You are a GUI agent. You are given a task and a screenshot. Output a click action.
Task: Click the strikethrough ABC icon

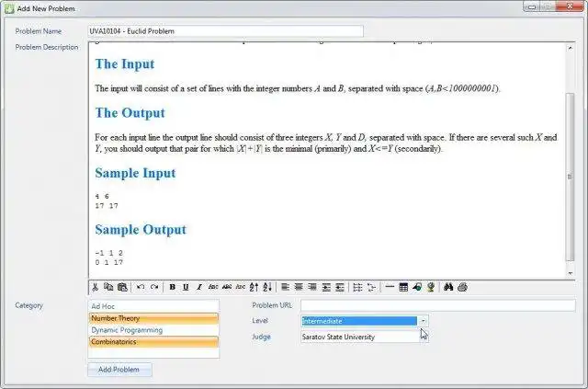(227, 287)
